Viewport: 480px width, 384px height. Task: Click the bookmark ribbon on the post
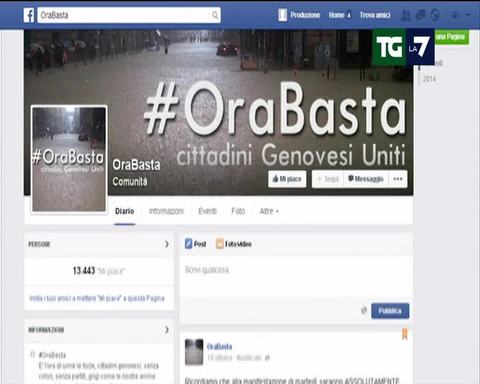click(405, 334)
